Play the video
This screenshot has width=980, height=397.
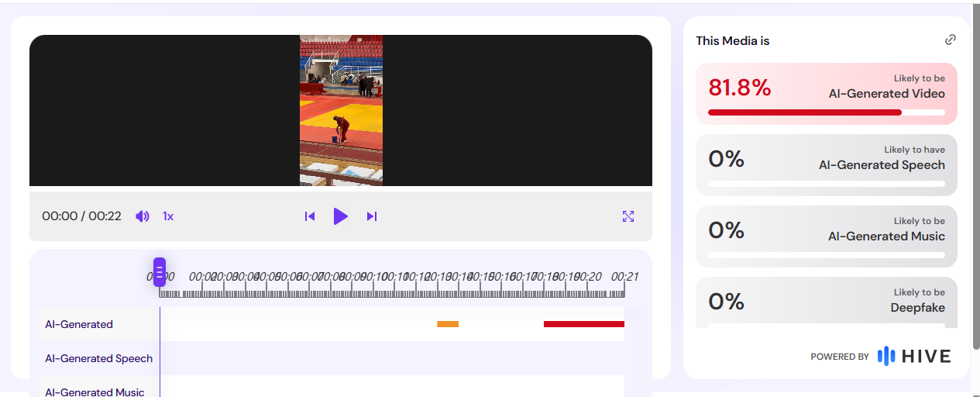[340, 216]
